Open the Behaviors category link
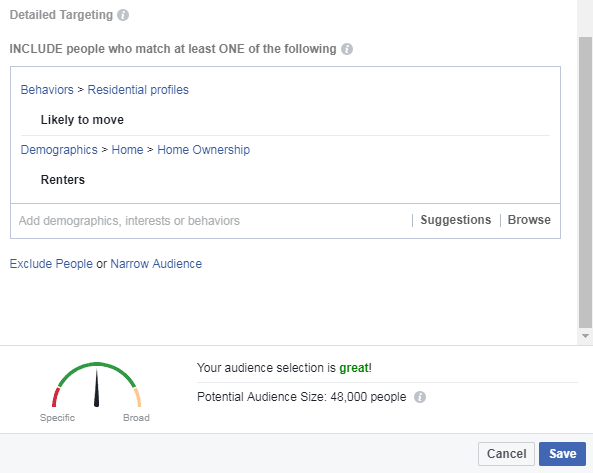Viewport: 593px width, 473px height. (47, 90)
